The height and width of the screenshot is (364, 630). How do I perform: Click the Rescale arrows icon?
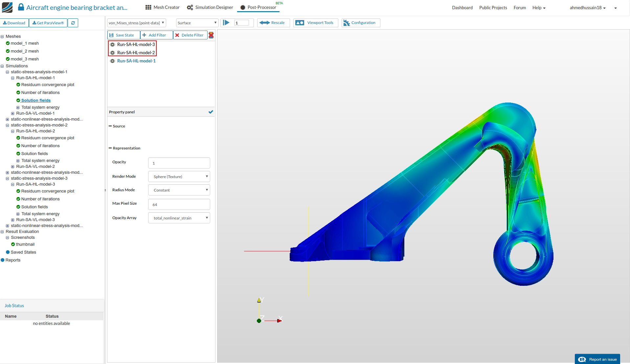tap(264, 23)
